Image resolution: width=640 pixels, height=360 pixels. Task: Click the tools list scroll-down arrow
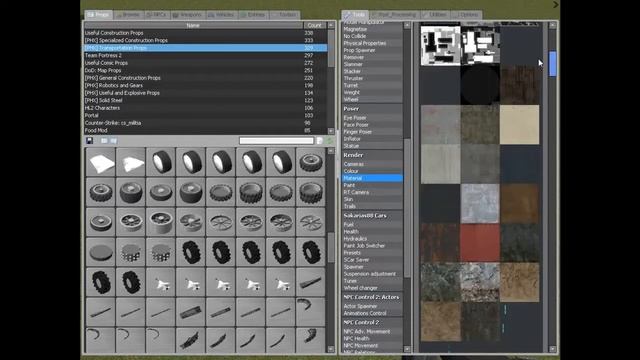tap(407, 349)
